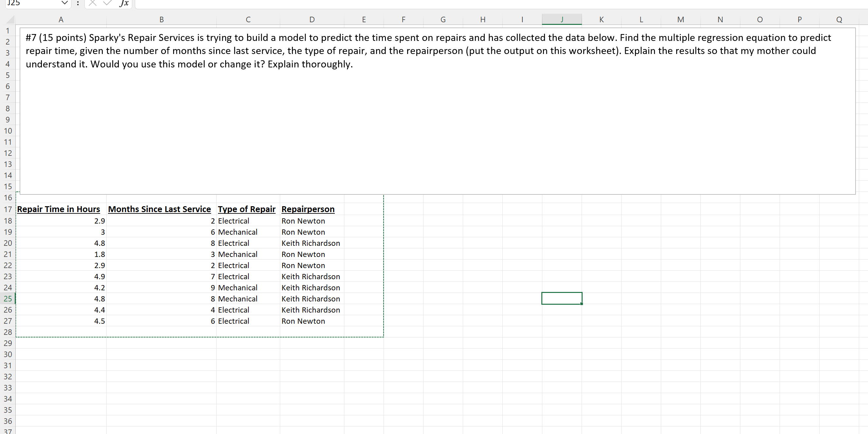Select row 25 header
Image resolution: width=868 pixels, height=434 pixels.
point(8,298)
